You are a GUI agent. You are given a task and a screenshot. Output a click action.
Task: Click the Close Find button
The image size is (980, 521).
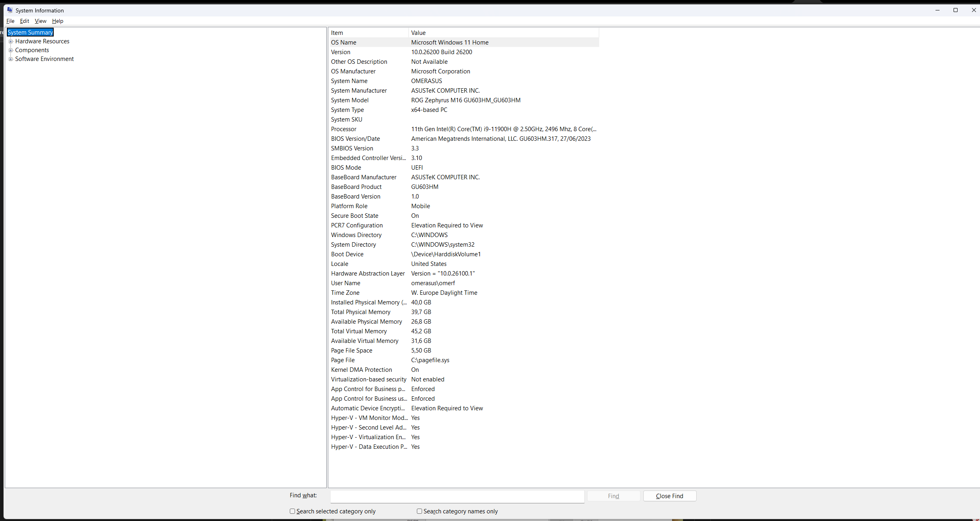670,496
